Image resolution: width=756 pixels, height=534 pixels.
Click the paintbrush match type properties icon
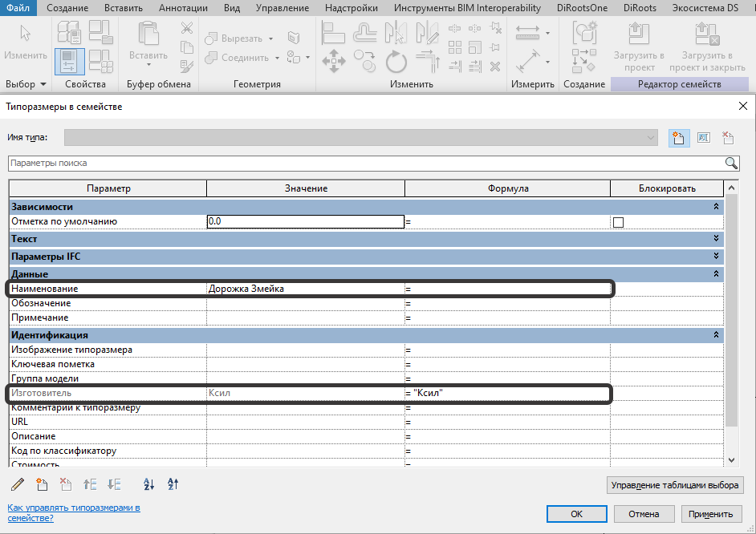[x=186, y=66]
